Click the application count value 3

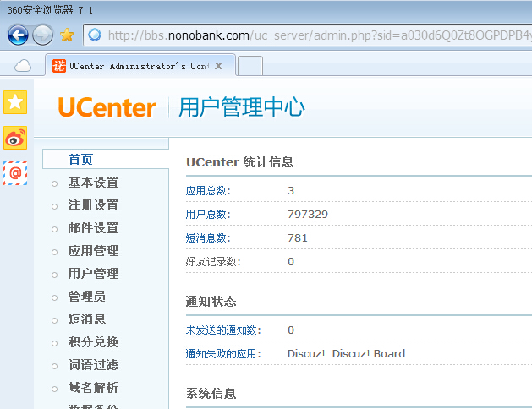[291, 191]
